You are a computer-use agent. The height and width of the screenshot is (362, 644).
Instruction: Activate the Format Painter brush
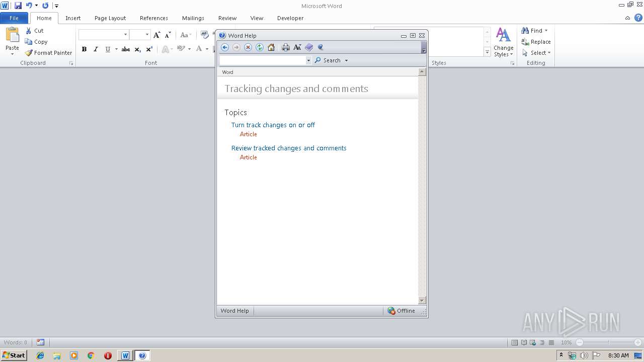coord(29,53)
